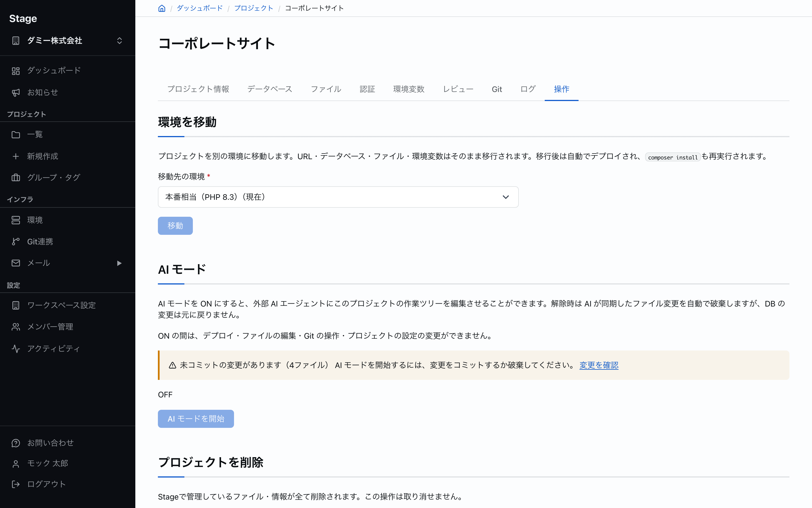Click the お知らせ megaphone icon
The width and height of the screenshot is (812, 508).
[x=16, y=92]
